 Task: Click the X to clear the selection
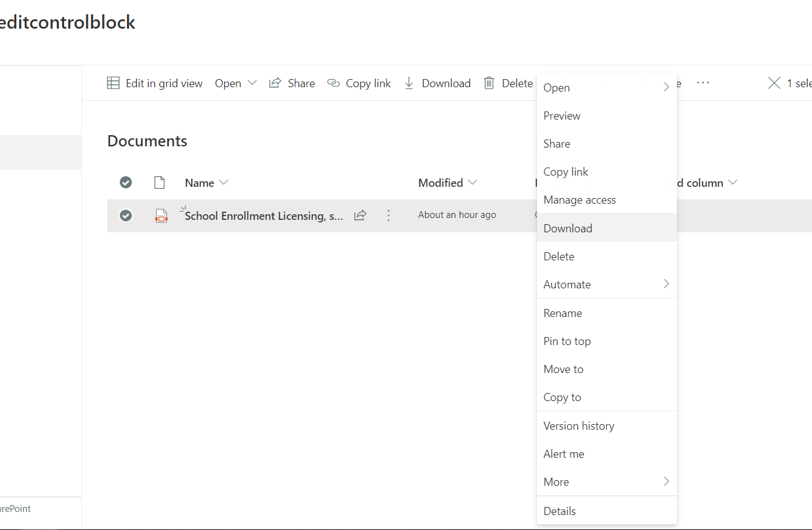pyautogui.click(x=774, y=82)
